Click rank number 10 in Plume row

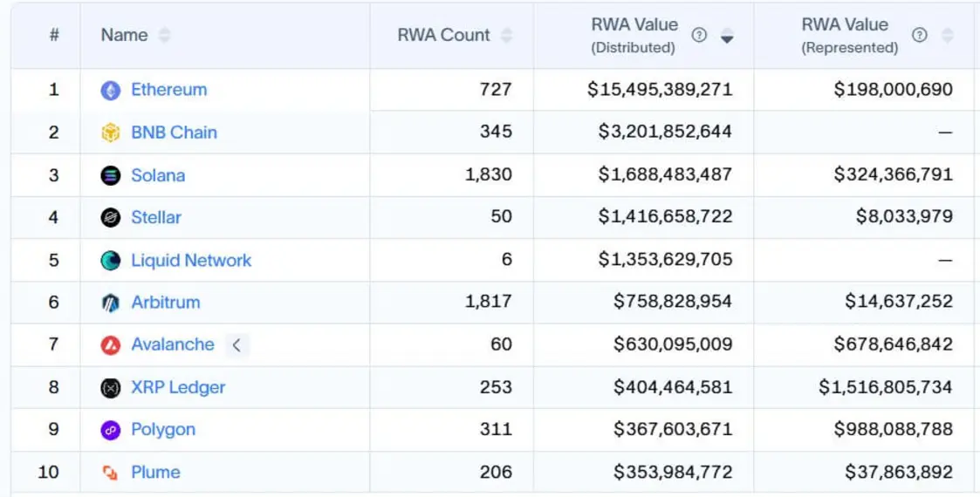tap(49, 472)
